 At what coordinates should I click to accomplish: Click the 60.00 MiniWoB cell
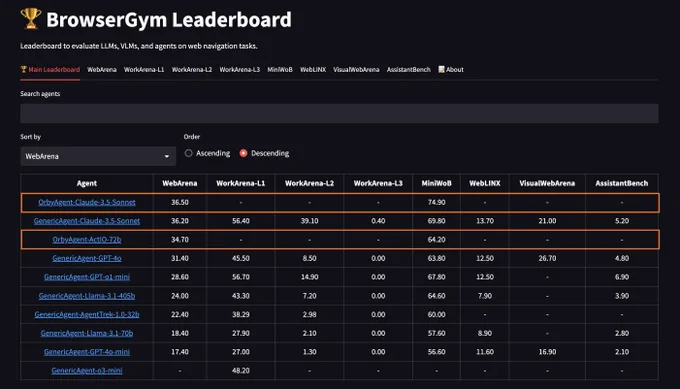pos(436,314)
